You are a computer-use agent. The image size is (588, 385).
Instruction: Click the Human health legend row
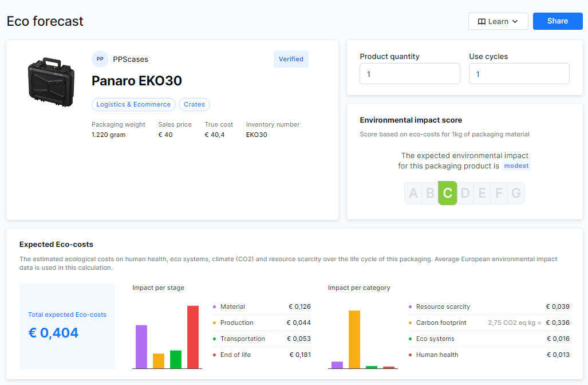(x=489, y=355)
